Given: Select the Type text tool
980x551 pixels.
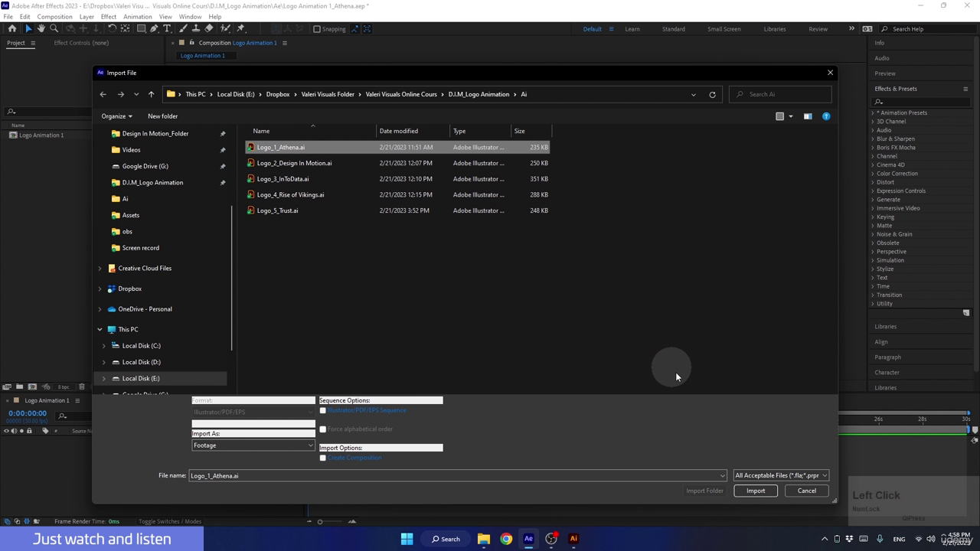Looking at the screenshot, I should (168, 29).
